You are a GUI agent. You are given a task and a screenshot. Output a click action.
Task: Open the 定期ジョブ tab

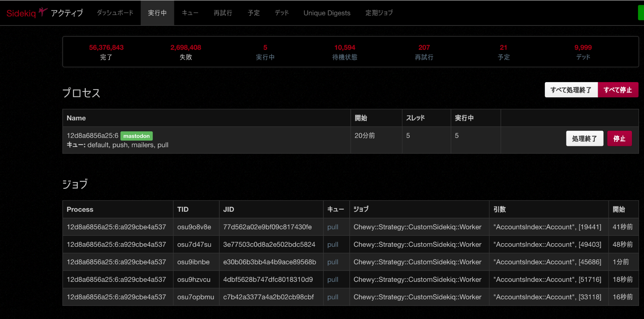click(379, 13)
